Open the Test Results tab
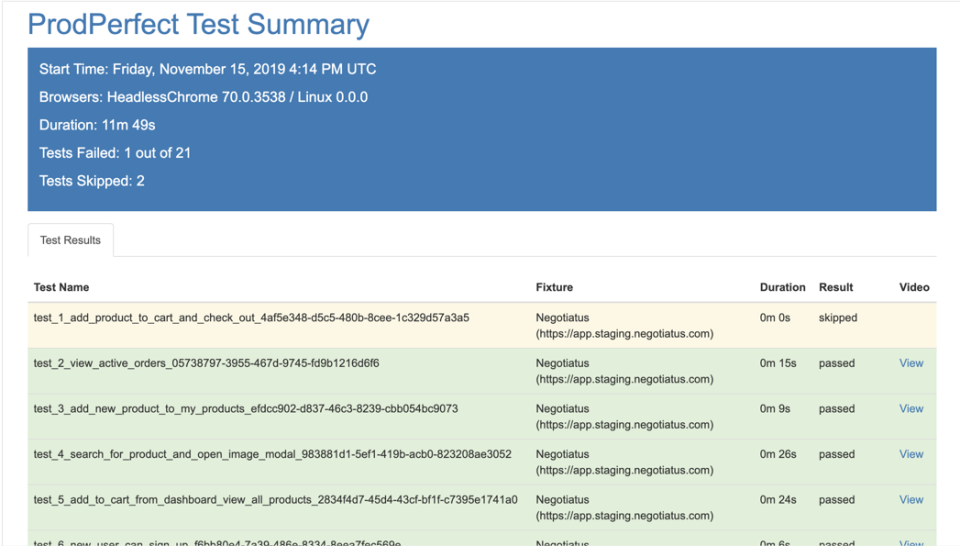The image size is (960, 546). click(x=70, y=240)
